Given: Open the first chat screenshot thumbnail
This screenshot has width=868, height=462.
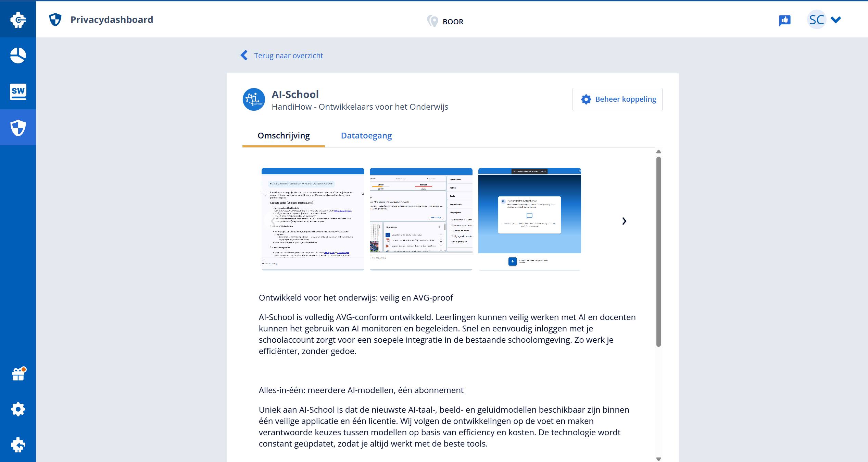Looking at the screenshot, I should [313, 219].
